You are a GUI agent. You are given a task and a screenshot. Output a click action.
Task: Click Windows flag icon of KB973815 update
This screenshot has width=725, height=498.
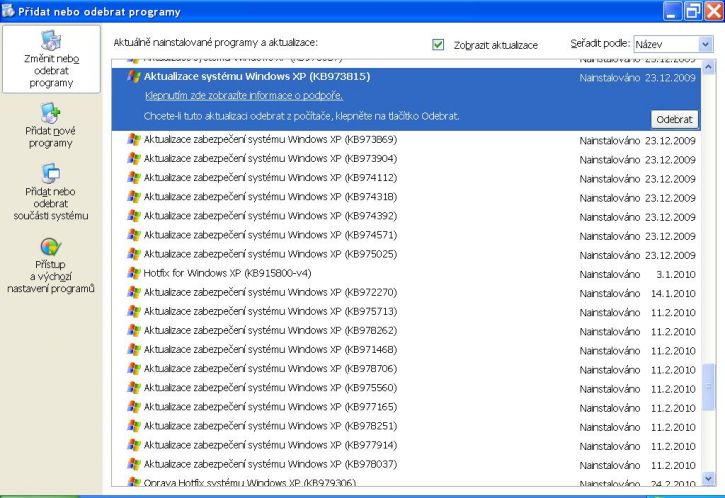pos(134,76)
